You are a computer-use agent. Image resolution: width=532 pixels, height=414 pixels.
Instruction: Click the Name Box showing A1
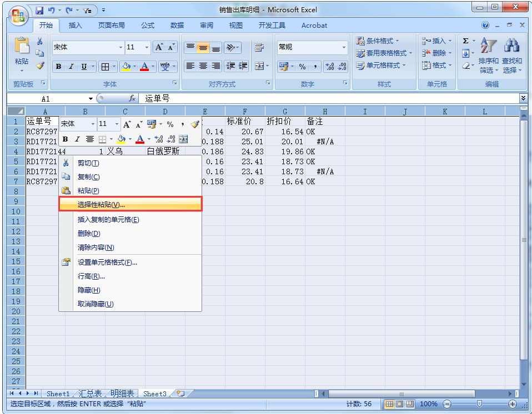coord(46,98)
